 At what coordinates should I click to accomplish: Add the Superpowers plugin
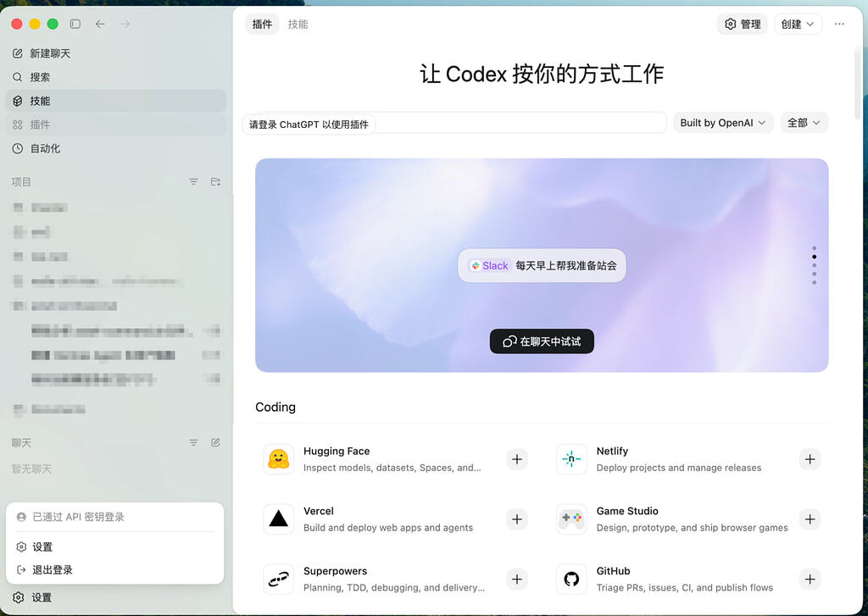(516, 579)
